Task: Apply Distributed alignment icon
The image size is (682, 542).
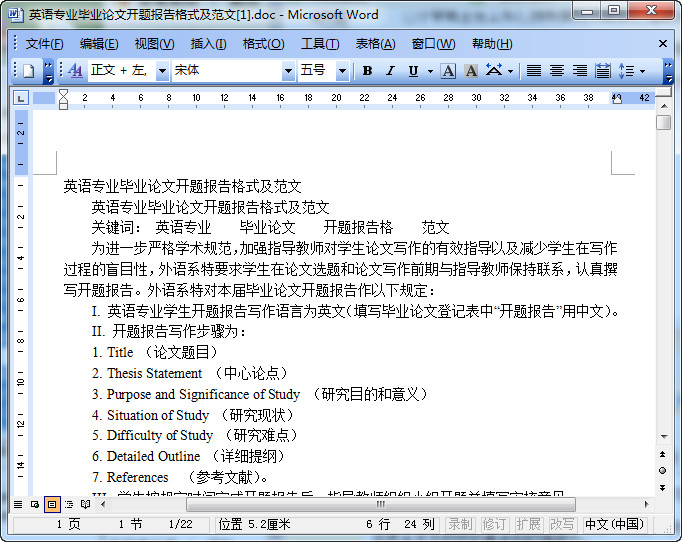Action: (x=602, y=70)
